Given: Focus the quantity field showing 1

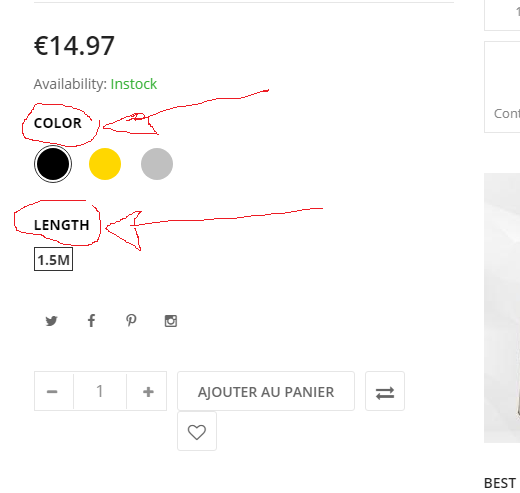Looking at the screenshot, I should (100, 391).
